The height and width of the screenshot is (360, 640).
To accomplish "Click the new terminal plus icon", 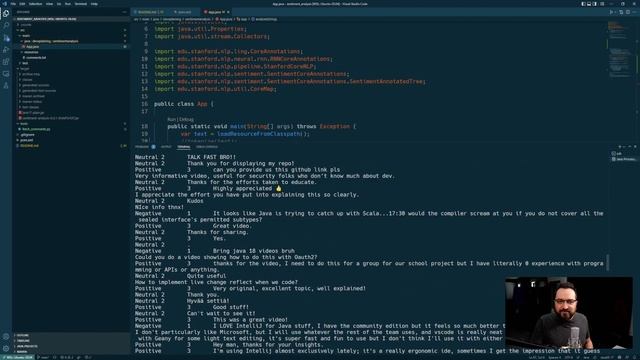I will point(620,147).
